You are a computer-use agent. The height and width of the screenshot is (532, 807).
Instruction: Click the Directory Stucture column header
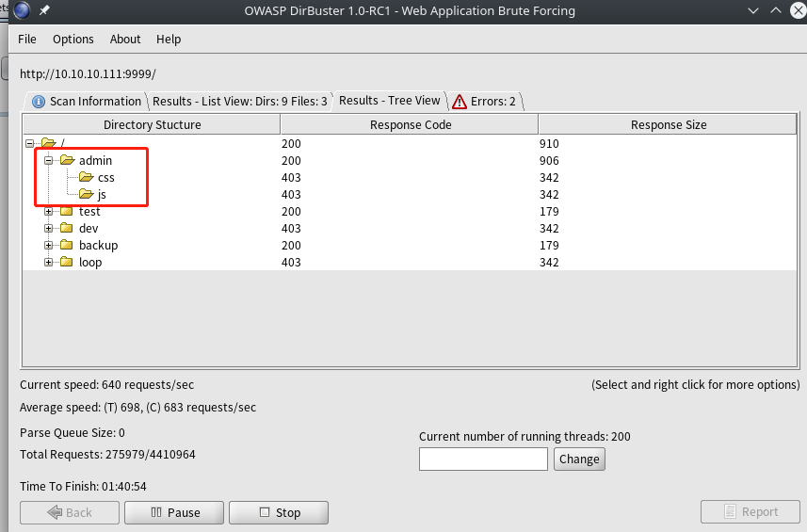click(x=152, y=124)
